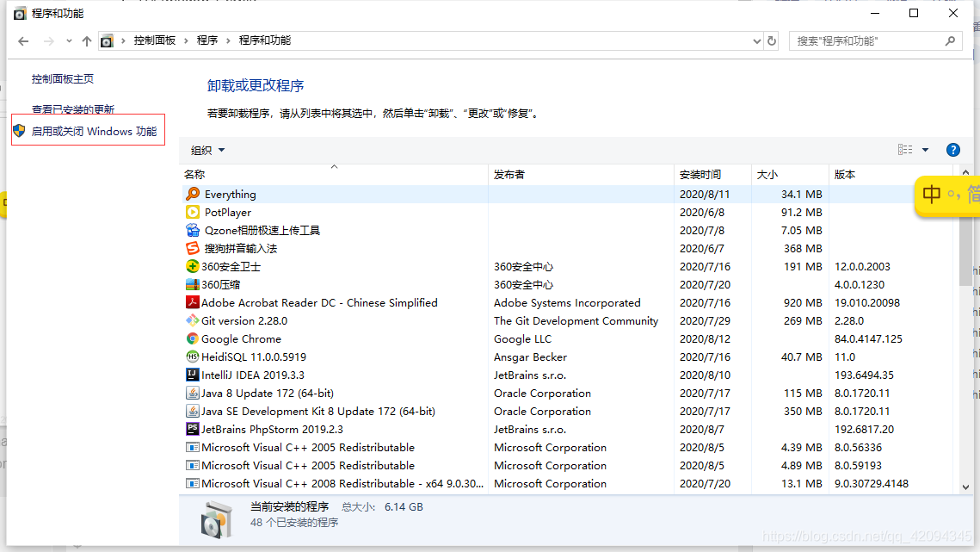
Task: Select the Google Chrome row name
Action: pyautogui.click(x=241, y=339)
